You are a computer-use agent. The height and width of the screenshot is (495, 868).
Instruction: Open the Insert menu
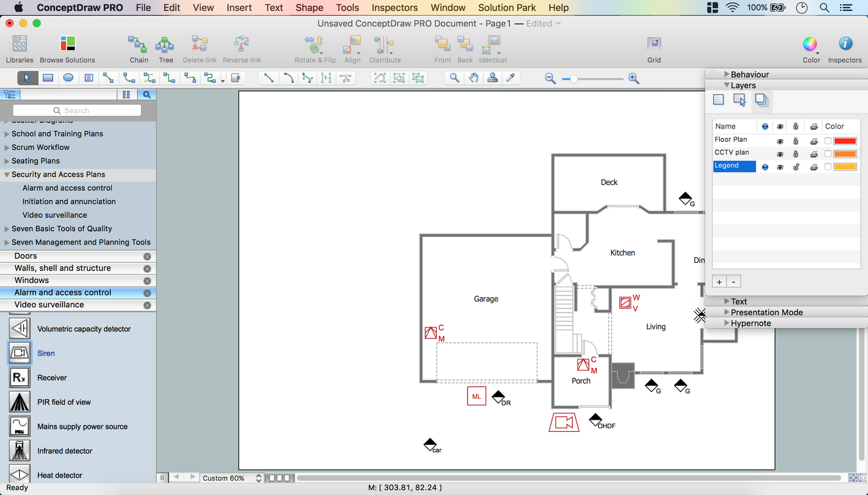coord(239,8)
